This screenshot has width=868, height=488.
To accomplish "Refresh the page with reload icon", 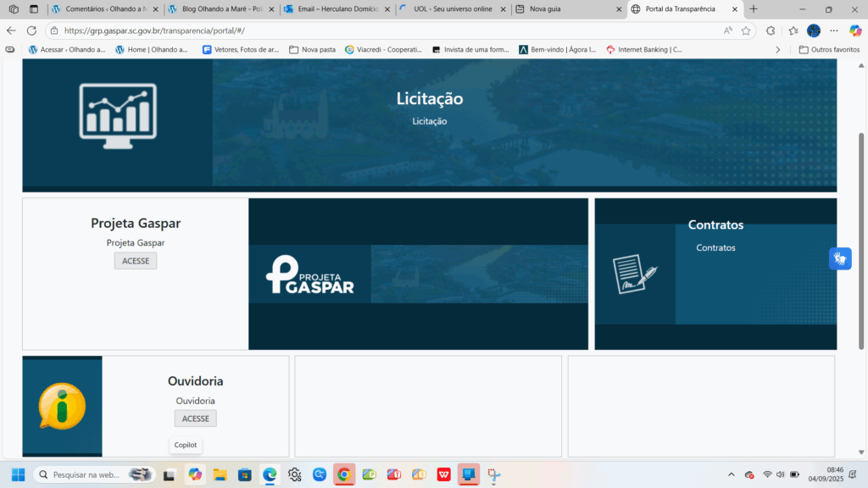I will tap(31, 30).
